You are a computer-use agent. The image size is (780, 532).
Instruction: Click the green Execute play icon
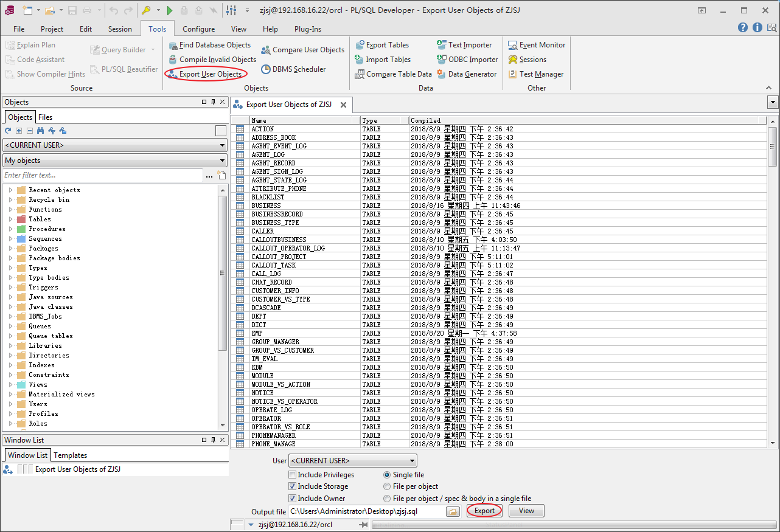170,10
